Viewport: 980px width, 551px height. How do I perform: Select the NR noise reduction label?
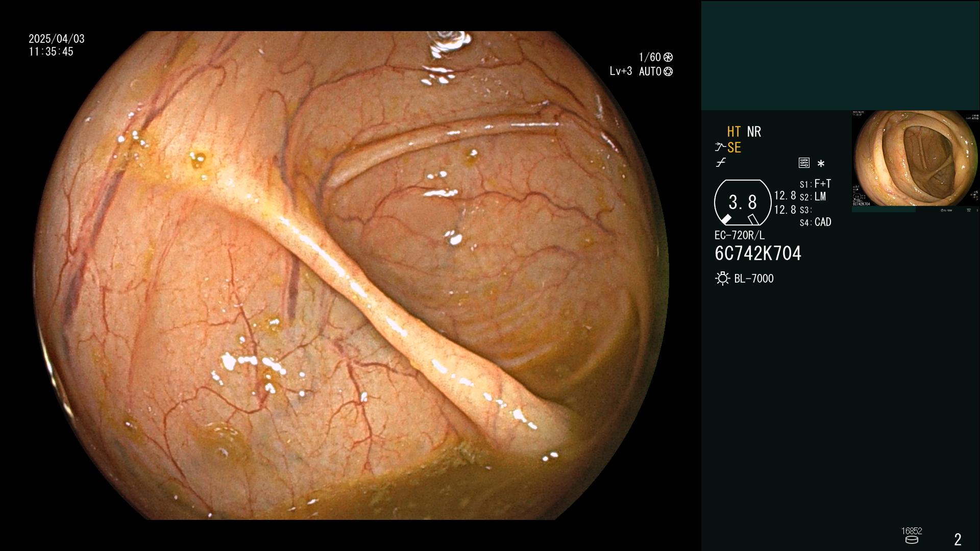754,132
